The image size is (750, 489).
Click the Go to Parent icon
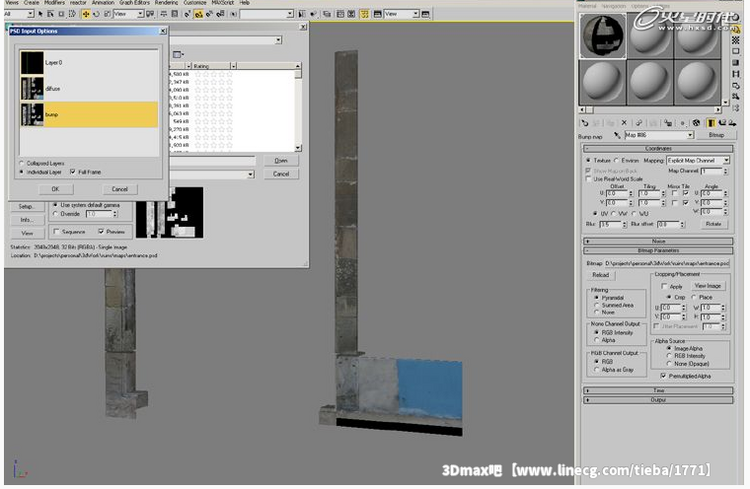tap(722, 123)
